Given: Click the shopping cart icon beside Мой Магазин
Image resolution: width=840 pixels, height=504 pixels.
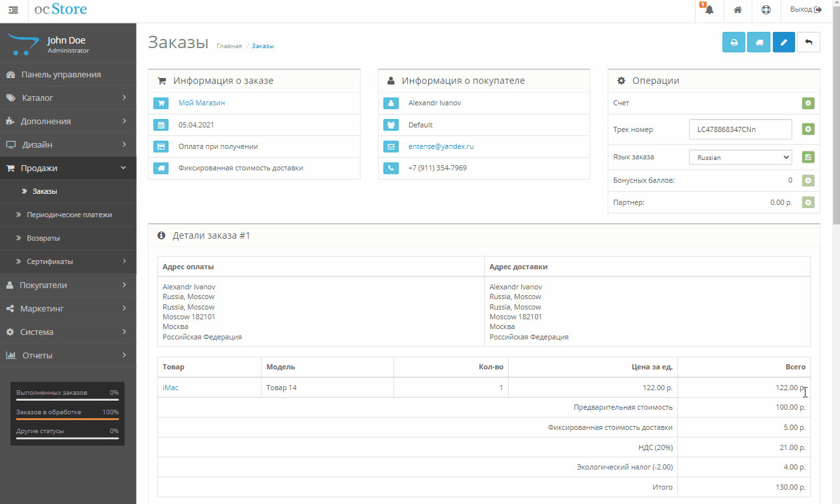Looking at the screenshot, I should [x=161, y=103].
